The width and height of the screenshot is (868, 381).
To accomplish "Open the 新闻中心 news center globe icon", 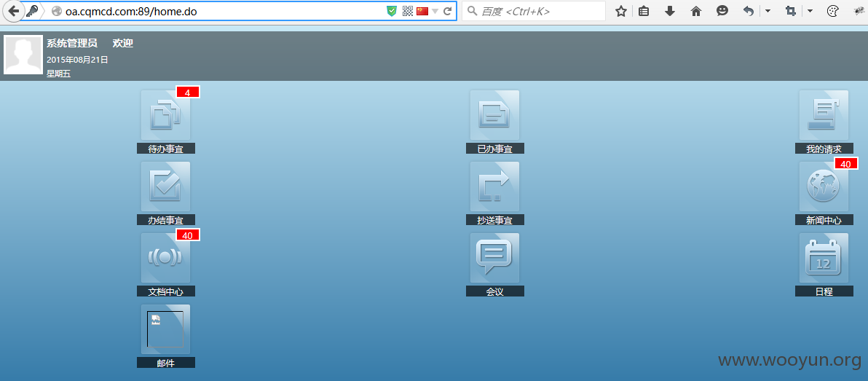I will [824, 186].
